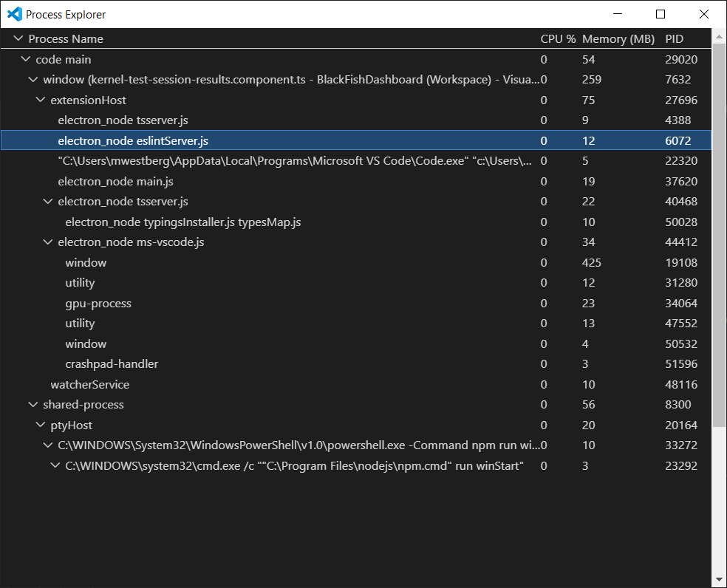The height and width of the screenshot is (588, 727).
Task: Select the gpu-process row
Action: click(x=98, y=303)
